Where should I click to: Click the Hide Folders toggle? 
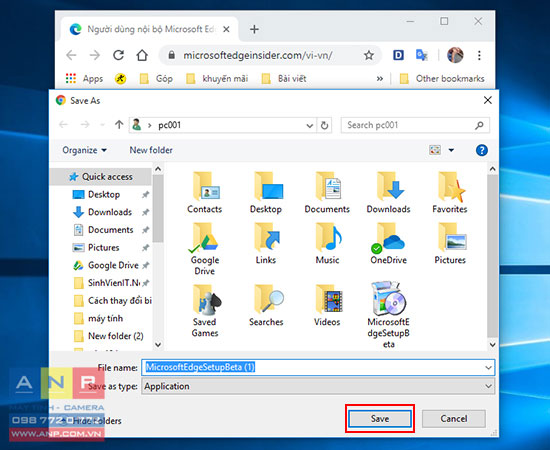coord(92,421)
